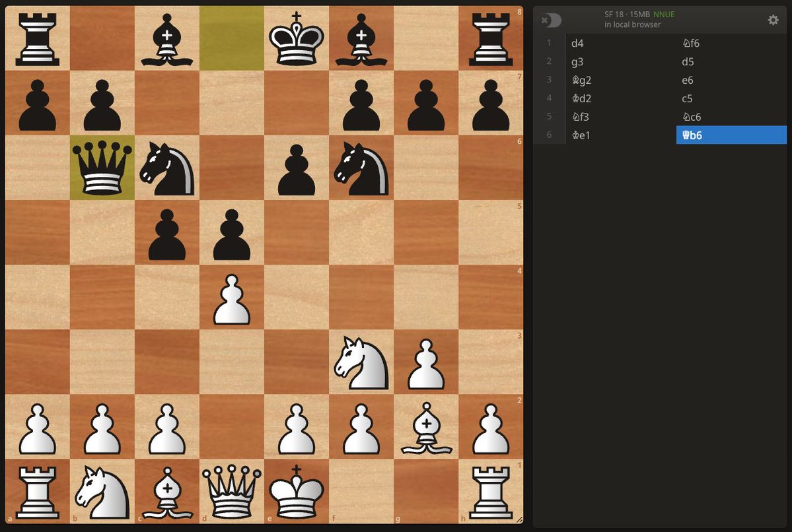Click the black pawn on a7

38,103
